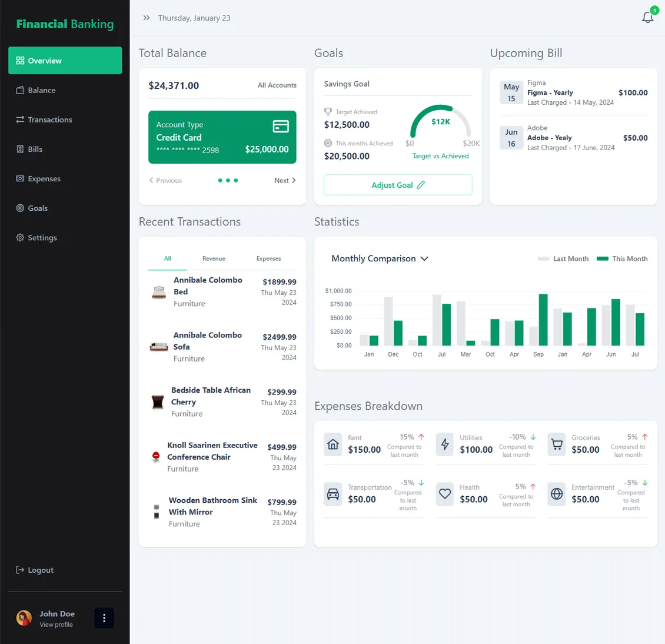This screenshot has width=665, height=644.
Task: Click the savings goal progress gauge
Action: (x=440, y=125)
